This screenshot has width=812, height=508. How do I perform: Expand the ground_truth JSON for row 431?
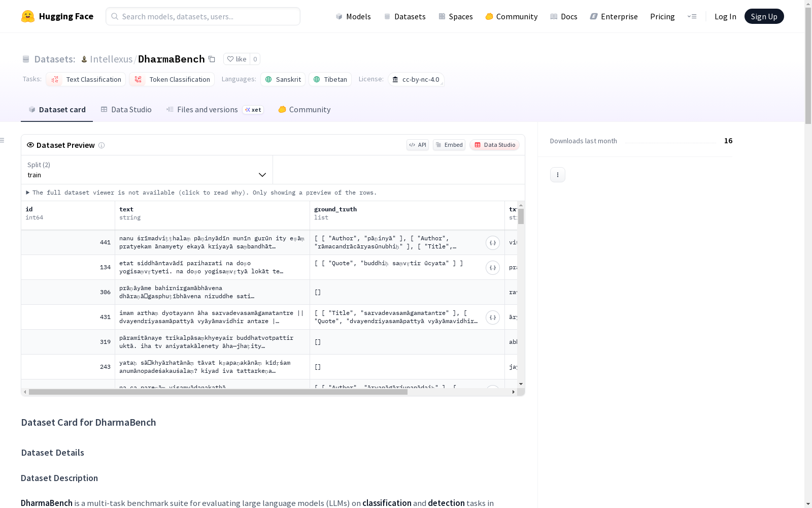[493, 317]
